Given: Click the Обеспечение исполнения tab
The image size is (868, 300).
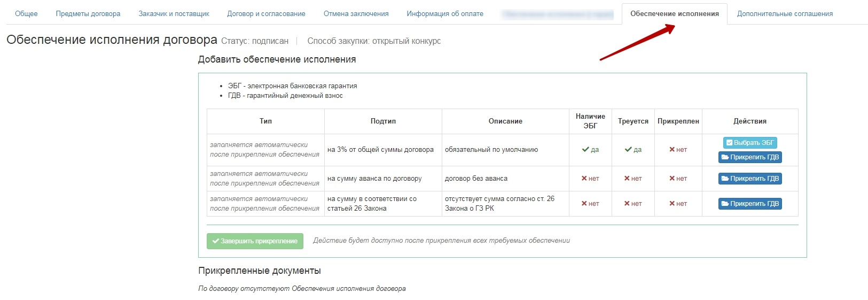Looking at the screenshot, I should 674,14.
